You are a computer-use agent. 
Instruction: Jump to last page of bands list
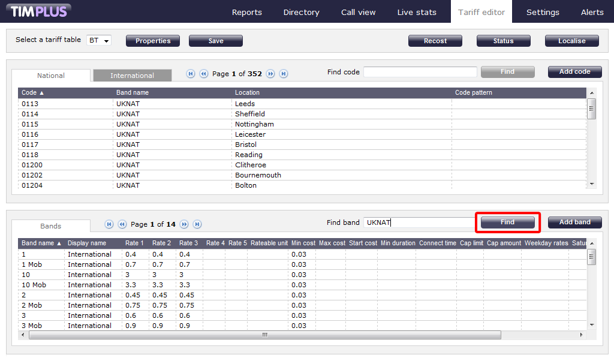click(197, 224)
